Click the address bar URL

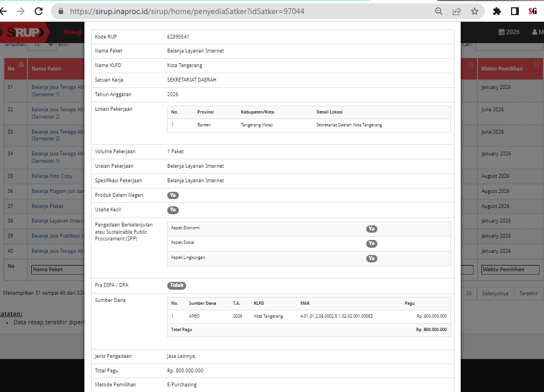[187, 11]
